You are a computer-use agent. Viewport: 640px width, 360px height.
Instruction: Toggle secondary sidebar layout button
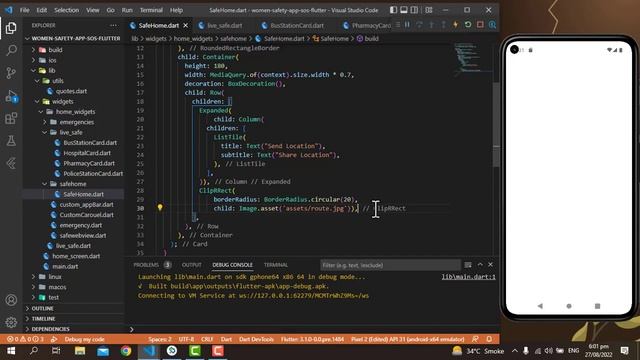(x=414, y=10)
